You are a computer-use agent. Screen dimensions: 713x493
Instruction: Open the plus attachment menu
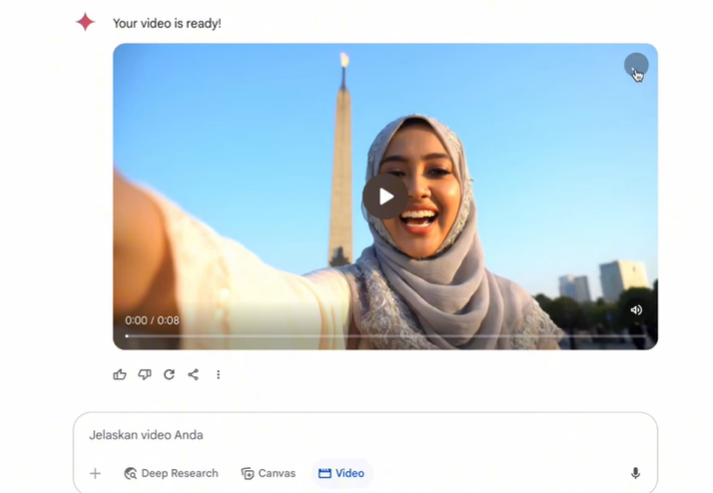(95, 473)
